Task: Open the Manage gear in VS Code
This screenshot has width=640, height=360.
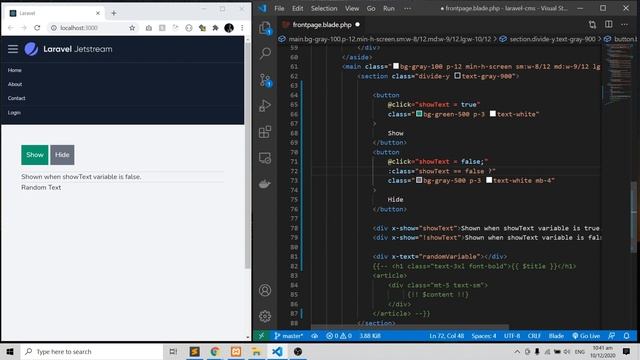Action: (x=265, y=316)
